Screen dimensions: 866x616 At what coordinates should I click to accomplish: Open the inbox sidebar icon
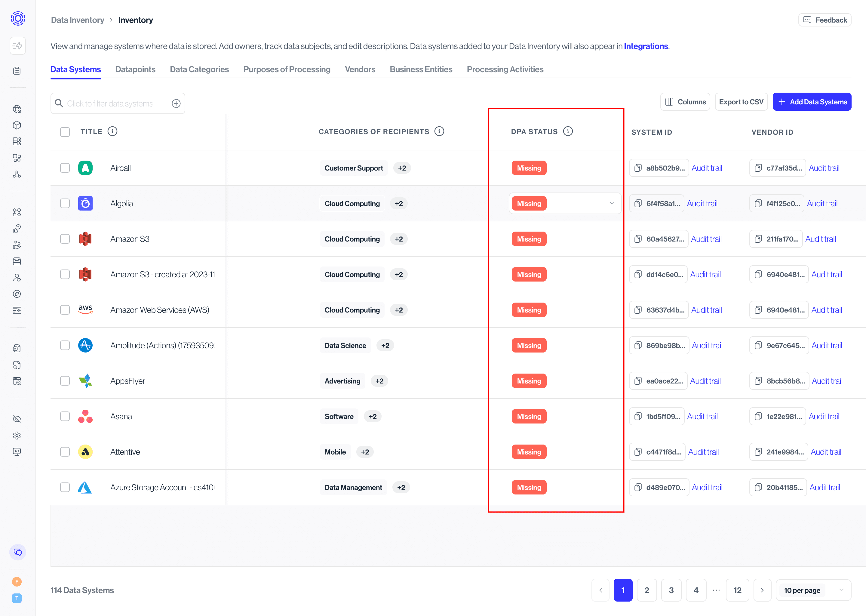(x=17, y=261)
